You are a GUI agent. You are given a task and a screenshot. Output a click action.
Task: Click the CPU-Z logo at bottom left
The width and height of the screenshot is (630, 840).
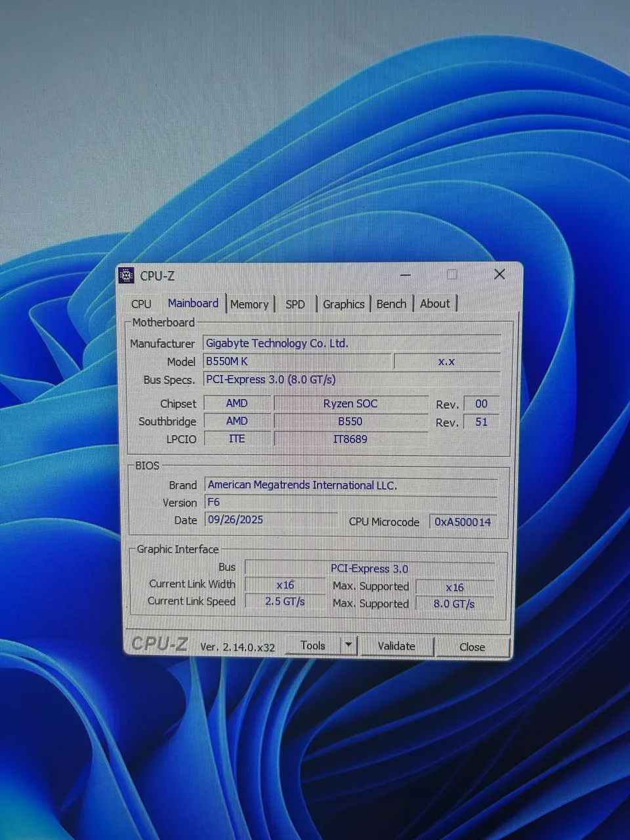(x=158, y=644)
